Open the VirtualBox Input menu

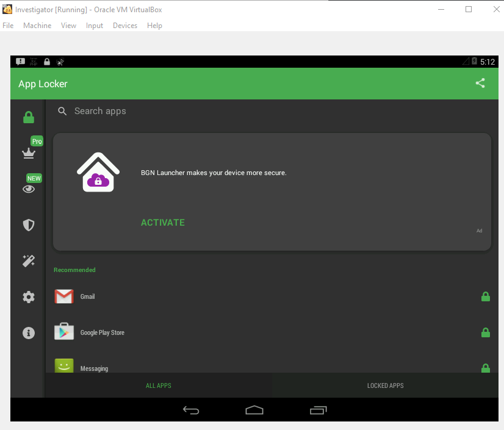95,26
